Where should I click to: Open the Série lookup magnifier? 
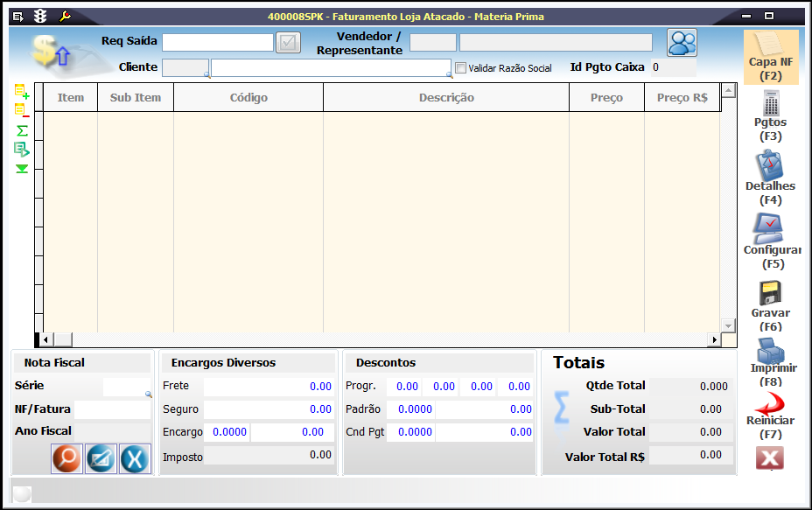(149, 395)
